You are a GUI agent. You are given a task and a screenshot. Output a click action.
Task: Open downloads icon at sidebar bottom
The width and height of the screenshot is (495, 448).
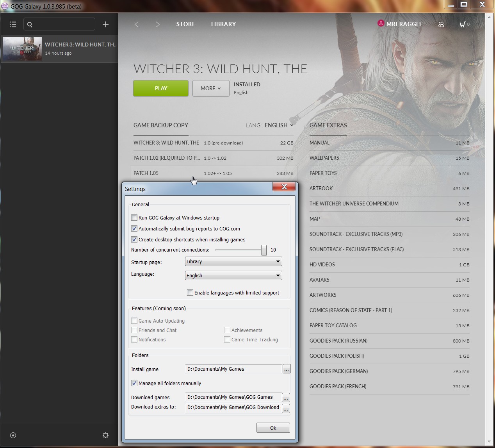point(13,435)
